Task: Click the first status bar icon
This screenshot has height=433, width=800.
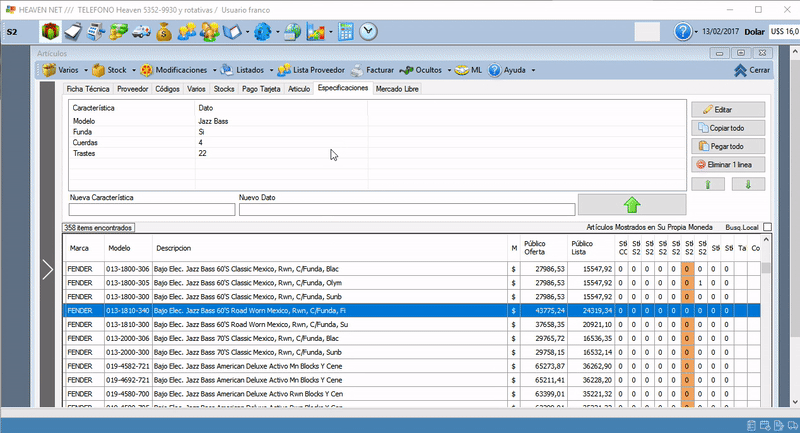Action: coord(751,425)
